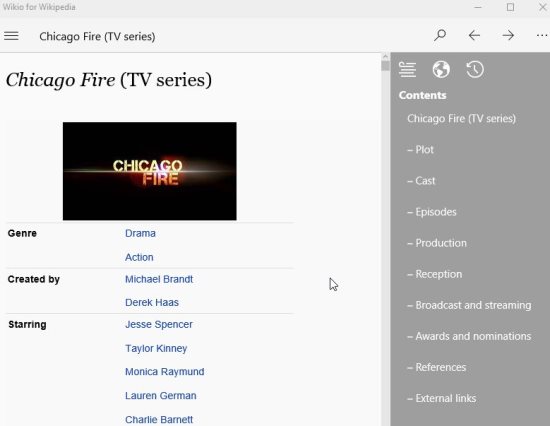Jump to the Reception section
Viewport: 550px width, 426px height.
click(x=435, y=274)
